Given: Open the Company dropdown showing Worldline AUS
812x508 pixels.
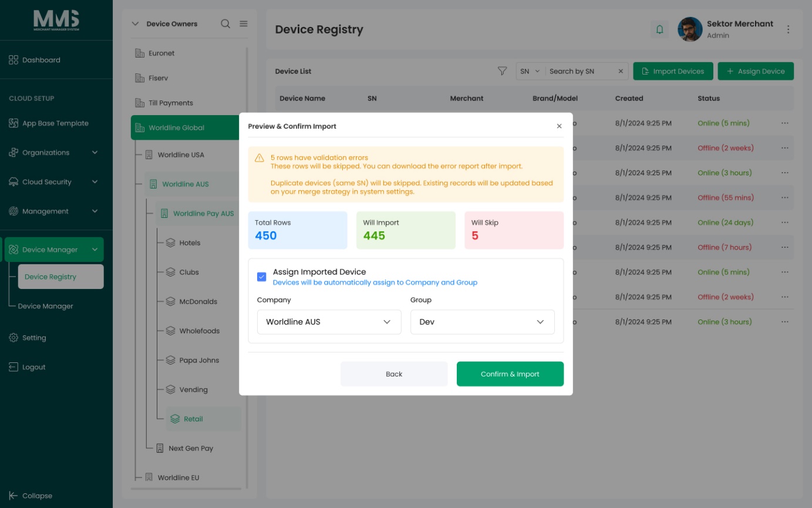Looking at the screenshot, I should [x=329, y=322].
